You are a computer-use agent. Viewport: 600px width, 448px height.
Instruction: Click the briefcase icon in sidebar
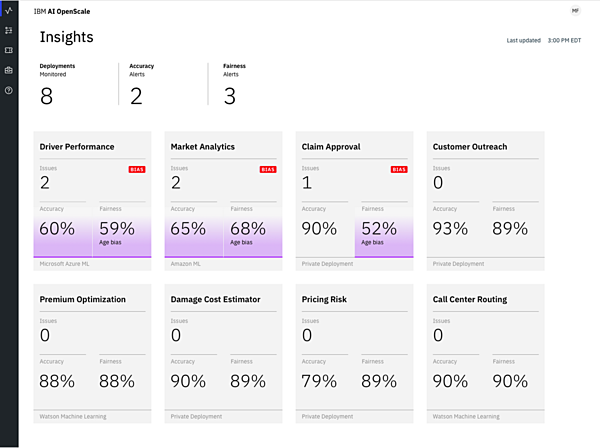point(9,70)
